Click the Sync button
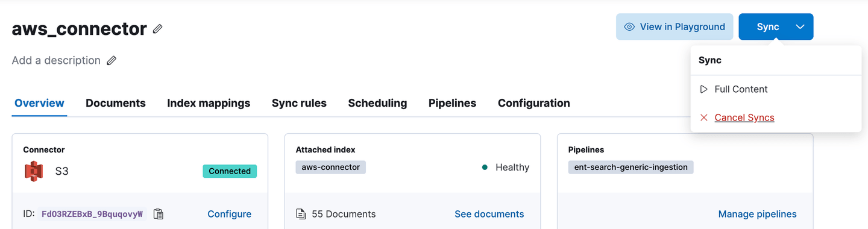868x229 pixels. click(768, 27)
